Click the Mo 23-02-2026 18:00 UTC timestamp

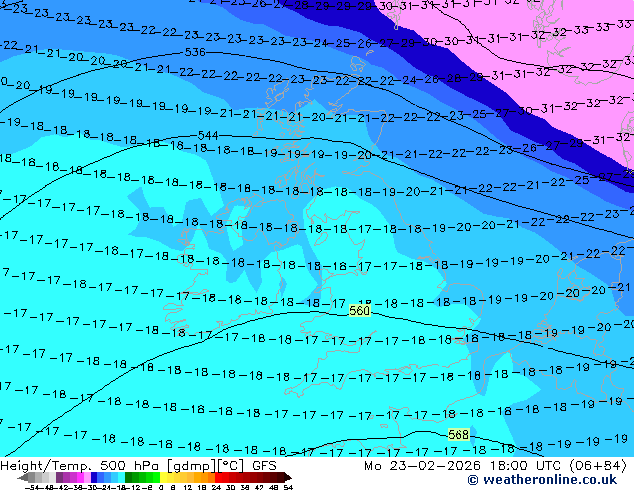click(495, 466)
